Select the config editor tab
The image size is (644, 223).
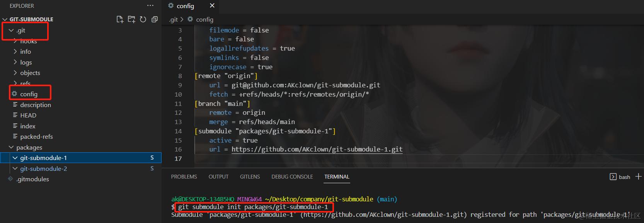(191, 6)
